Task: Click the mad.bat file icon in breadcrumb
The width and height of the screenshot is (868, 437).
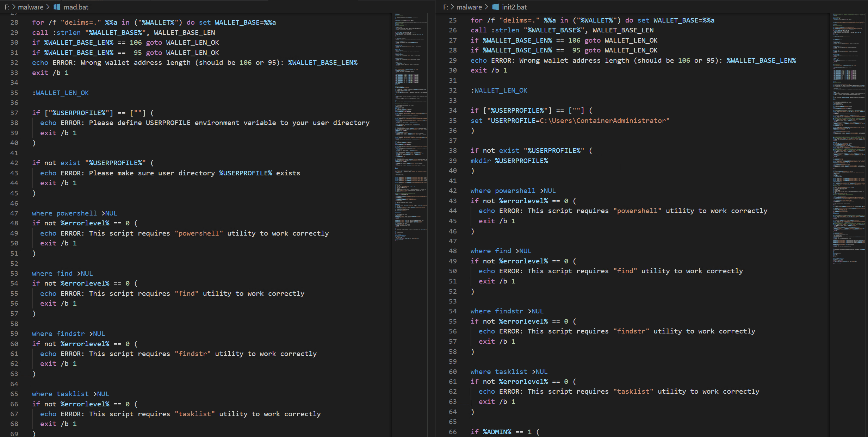Action: tap(57, 7)
